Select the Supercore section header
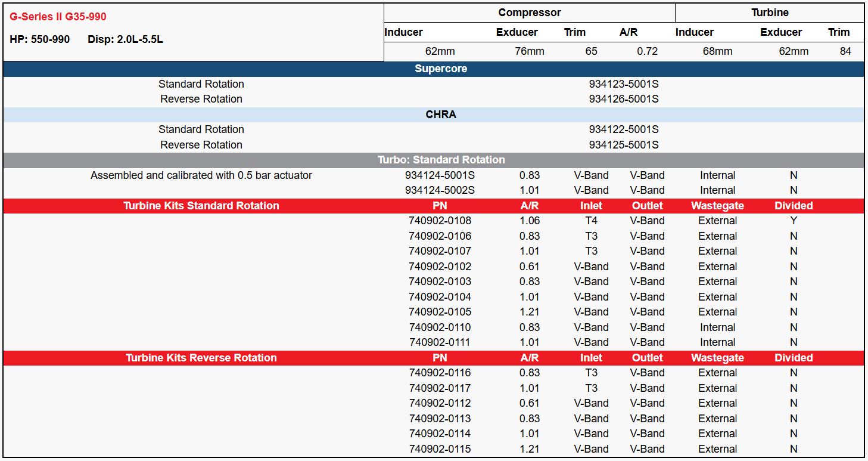The image size is (868, 461). click(x=441, y=69)
